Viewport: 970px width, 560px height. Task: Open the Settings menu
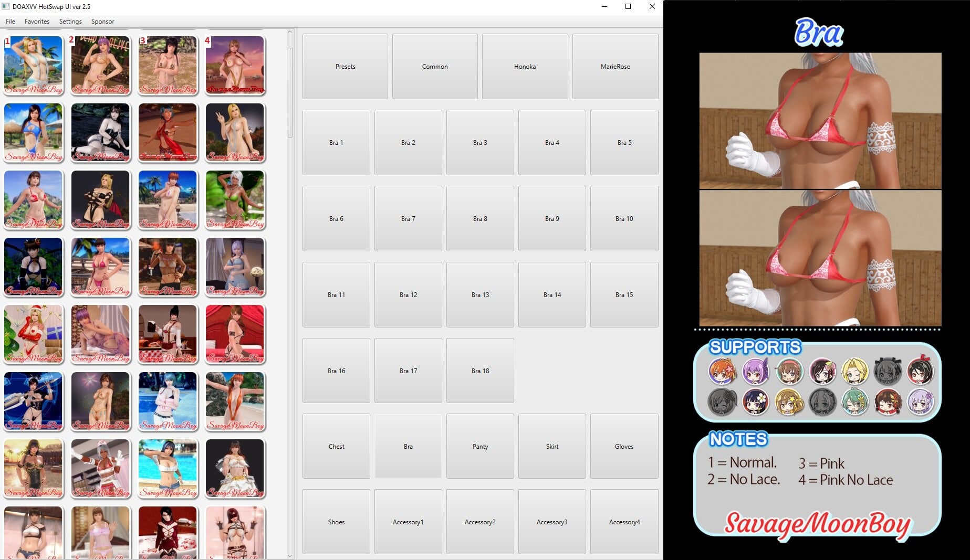70,22
